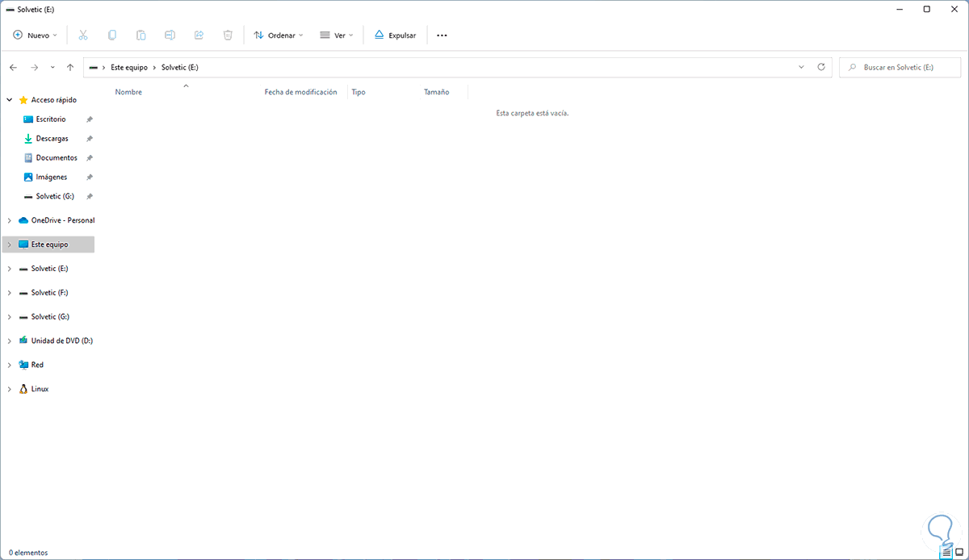Click the 0 elementos status text
This screenshot has height=560, width=969.
click(28, 553)
